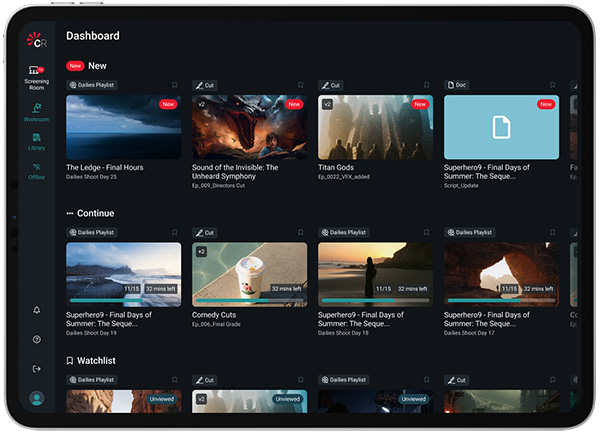Open the Script_Update document thumbnail
The width and height of the screenshot is (600, 434).
point(502,127)
